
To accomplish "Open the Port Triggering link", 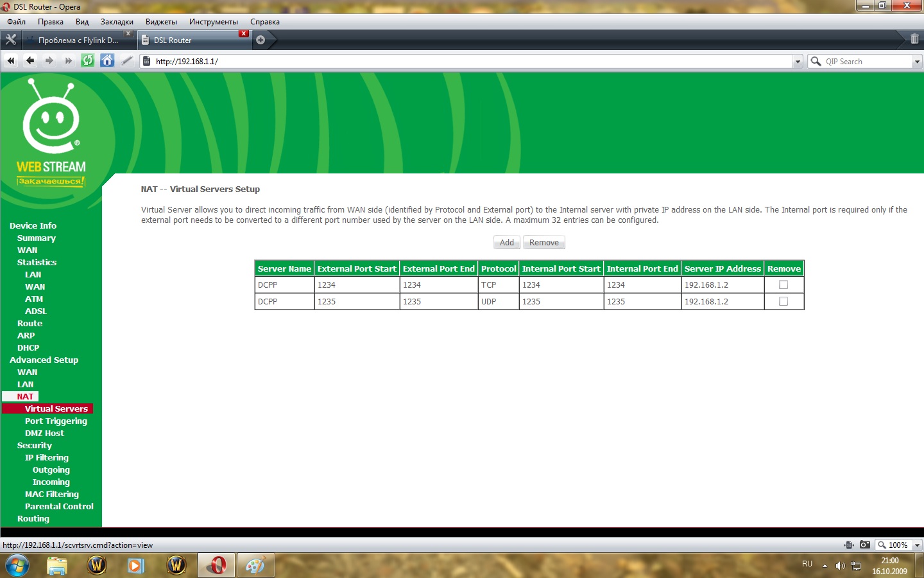I will [x=56, y=421].
